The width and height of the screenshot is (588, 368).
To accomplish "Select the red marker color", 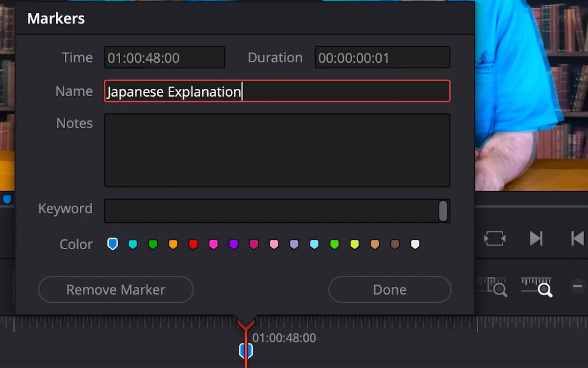I will [194, 244].
